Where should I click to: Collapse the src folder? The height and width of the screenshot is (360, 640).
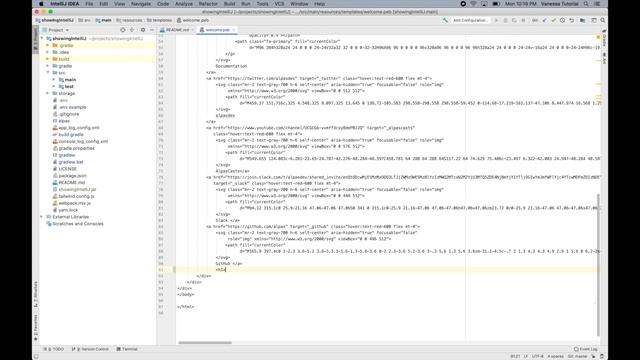coord(48,73)
